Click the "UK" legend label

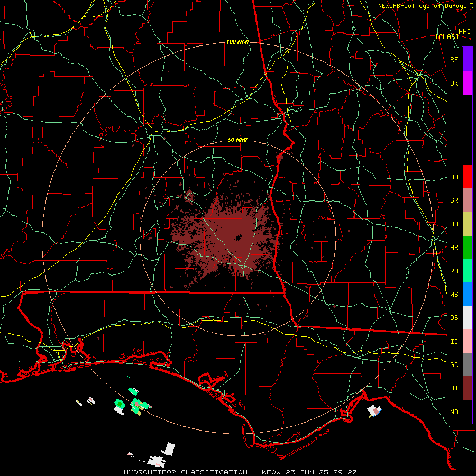[454, 83]
